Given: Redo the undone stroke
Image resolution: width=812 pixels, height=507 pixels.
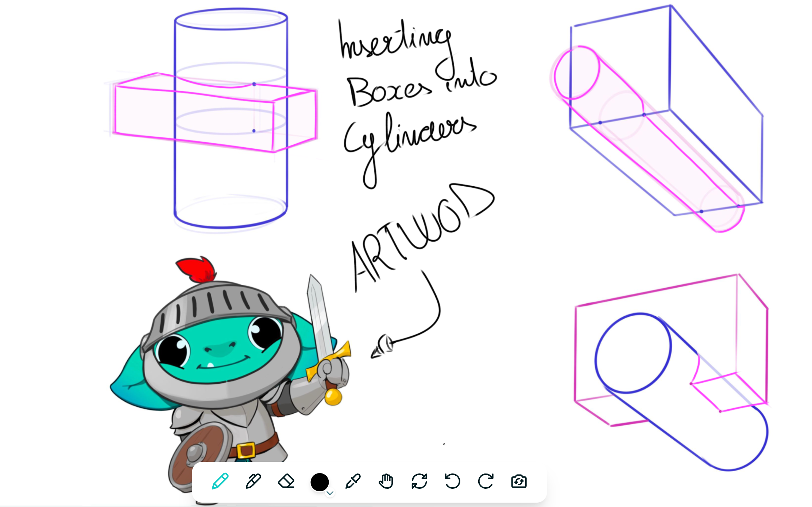Looking at the screenshot, I should click(486, 481).
